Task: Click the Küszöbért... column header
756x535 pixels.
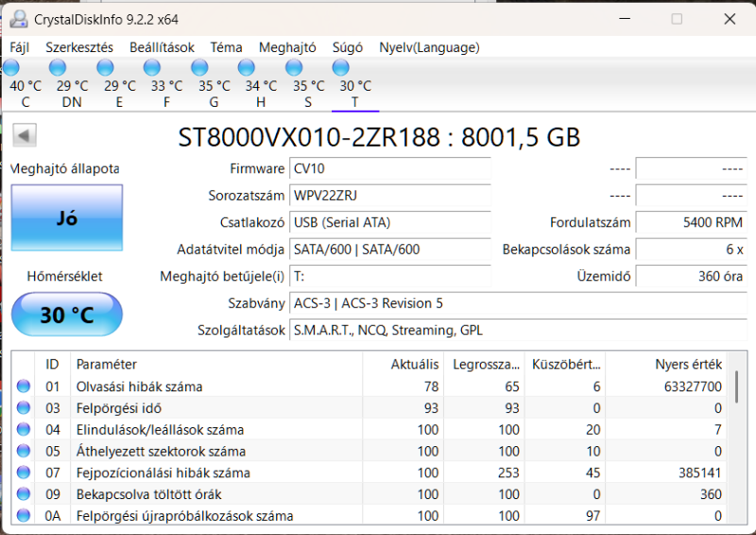Action: click(565, 364)
